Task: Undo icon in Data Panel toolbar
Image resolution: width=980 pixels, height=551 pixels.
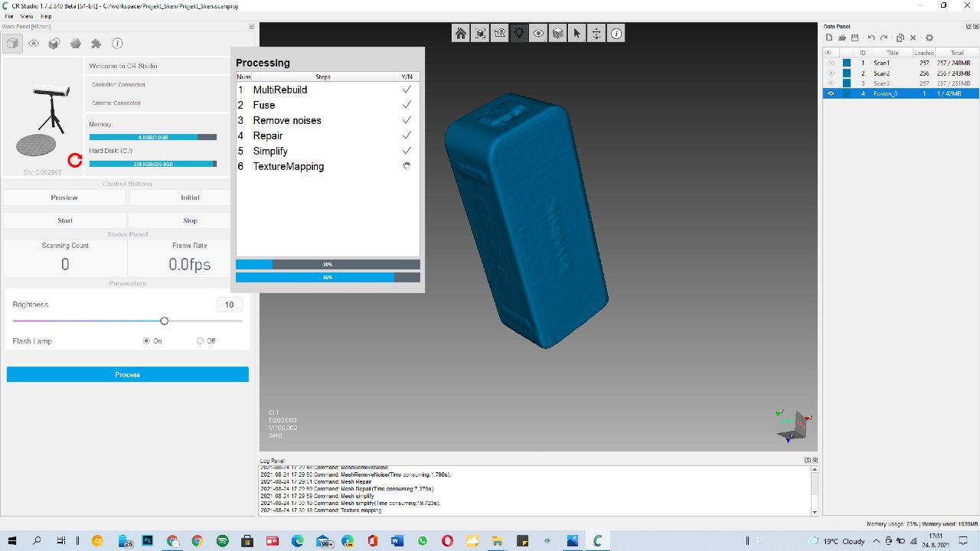Action: [x=871, y=37]
